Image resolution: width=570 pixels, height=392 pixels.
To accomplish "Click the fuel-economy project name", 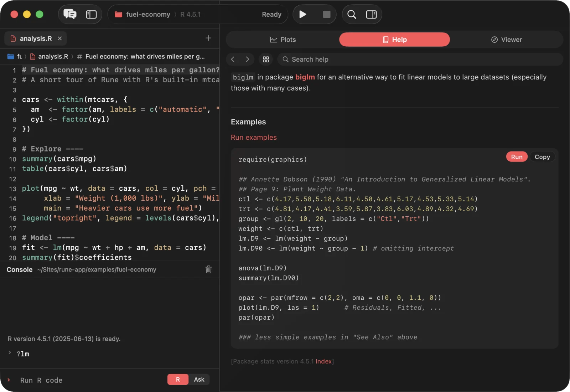I will [x=148, y=14].
